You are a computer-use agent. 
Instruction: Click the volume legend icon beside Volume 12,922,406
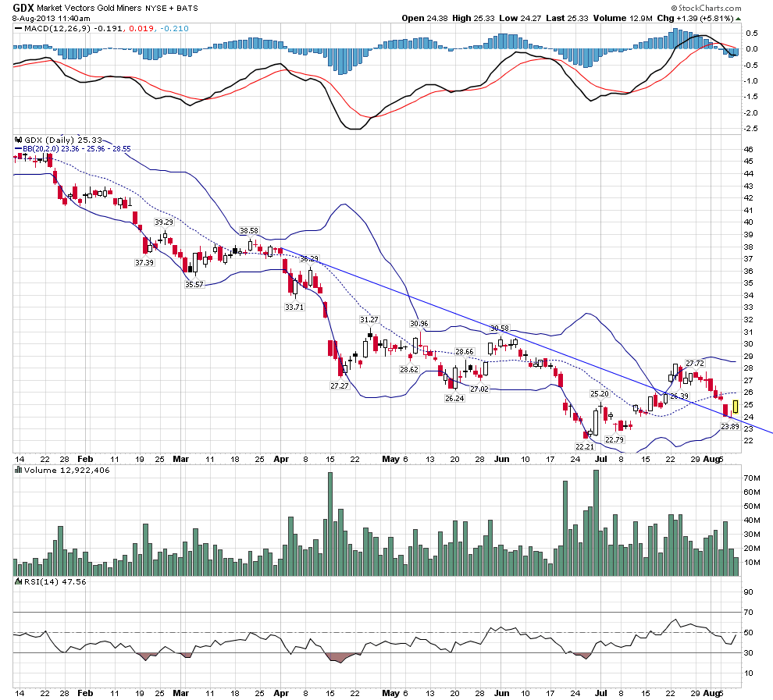pyautogui.click(x=17, y=471)
